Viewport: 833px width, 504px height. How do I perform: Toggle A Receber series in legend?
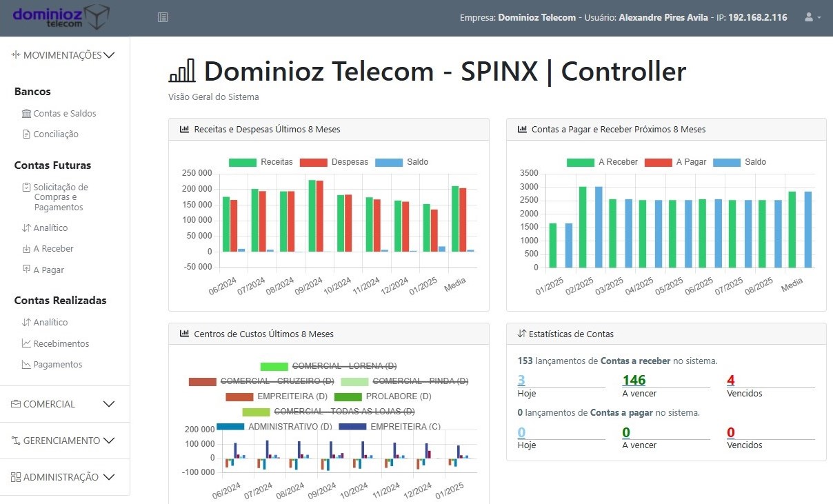(603, 162)
